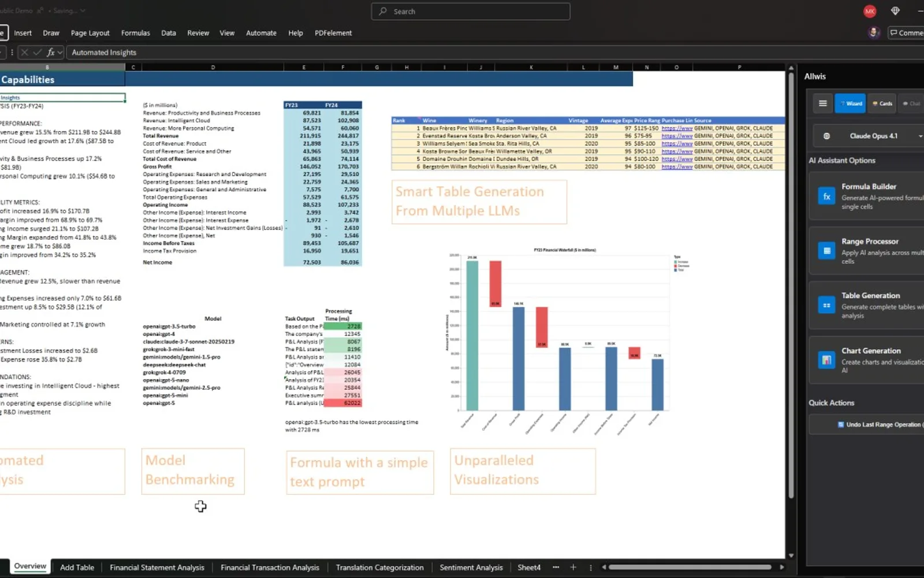
Task: Click the user profile picture near Comments
Action: tap(874, 32)
